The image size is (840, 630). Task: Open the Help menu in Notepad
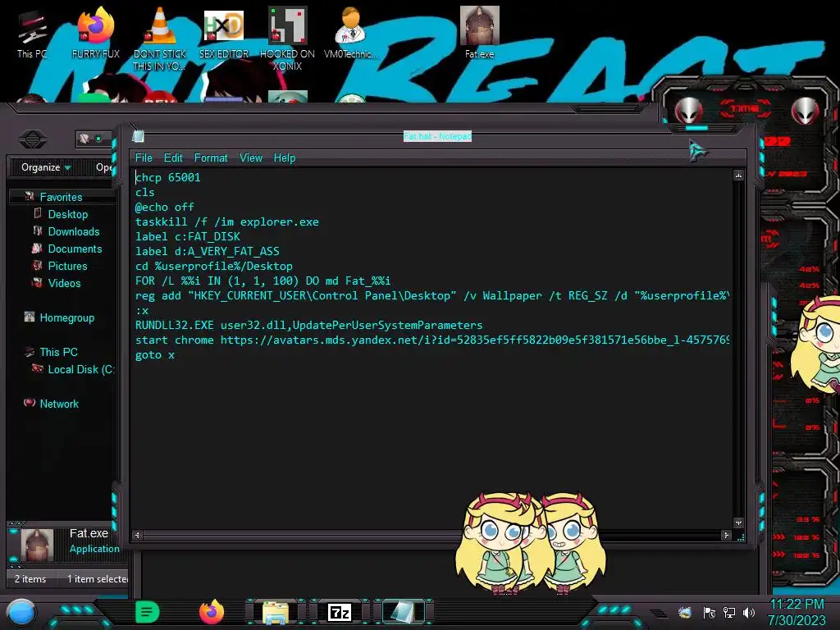coord(285,158)
